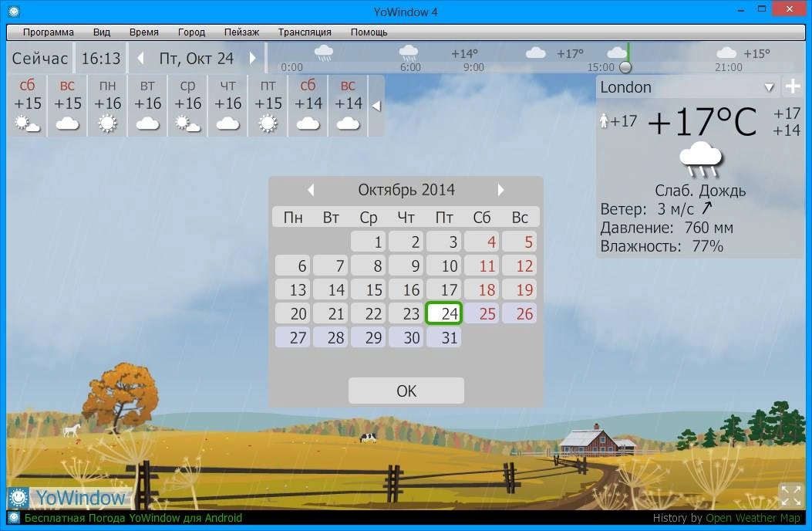Screen dimensions: 812x531
Task: Select second вс forecast day +14
Action: (x=348, y=106)
